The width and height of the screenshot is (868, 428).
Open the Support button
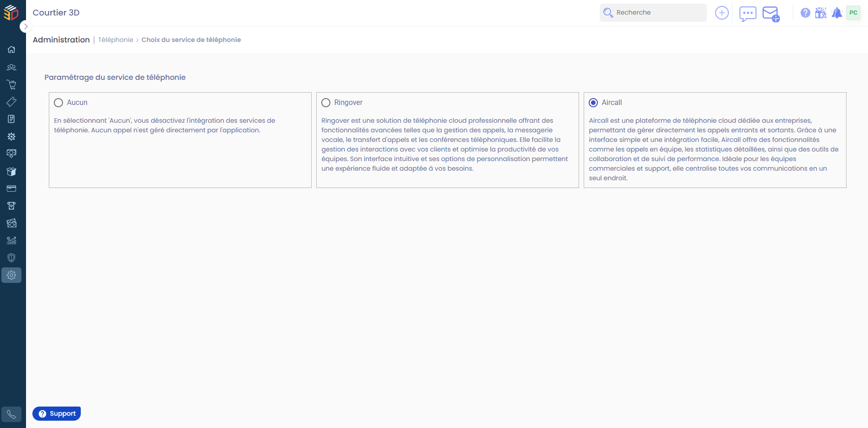tap(57, 413)
